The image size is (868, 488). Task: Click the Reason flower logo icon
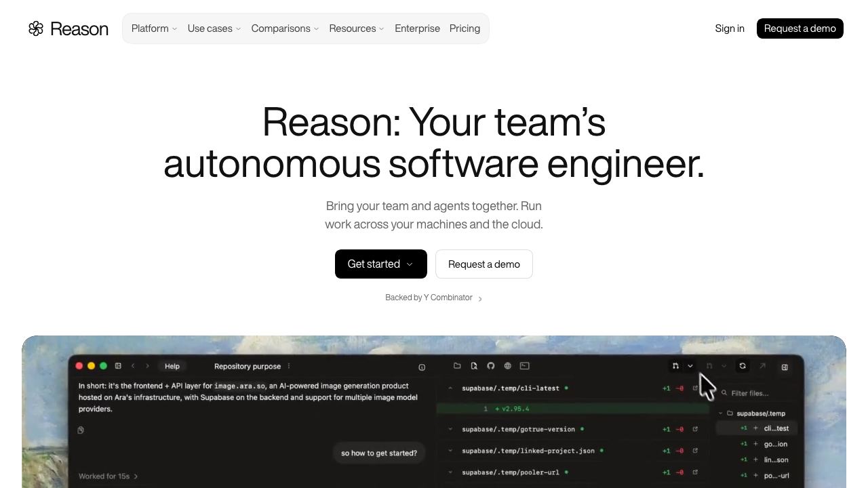pyautogui.click(x=36, y=28)
